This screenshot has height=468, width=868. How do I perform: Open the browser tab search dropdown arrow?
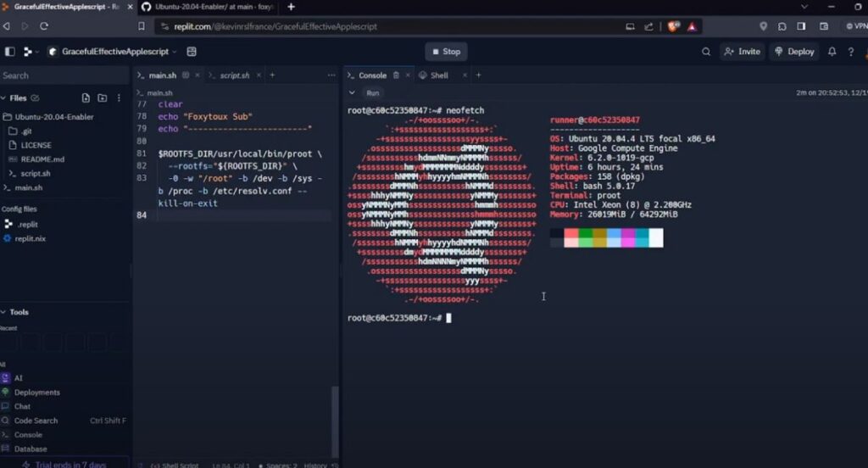[x=804, y=7]
